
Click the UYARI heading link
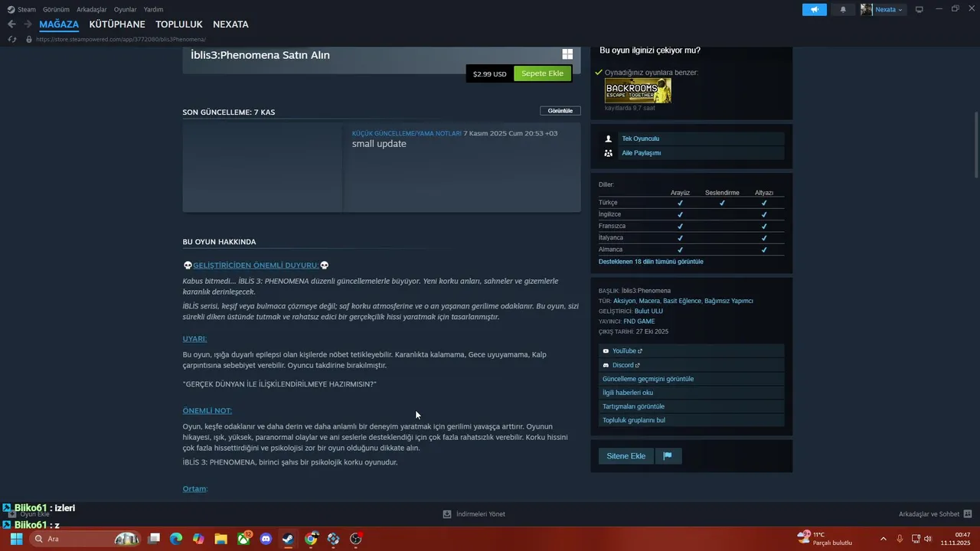tap(194, 338)
